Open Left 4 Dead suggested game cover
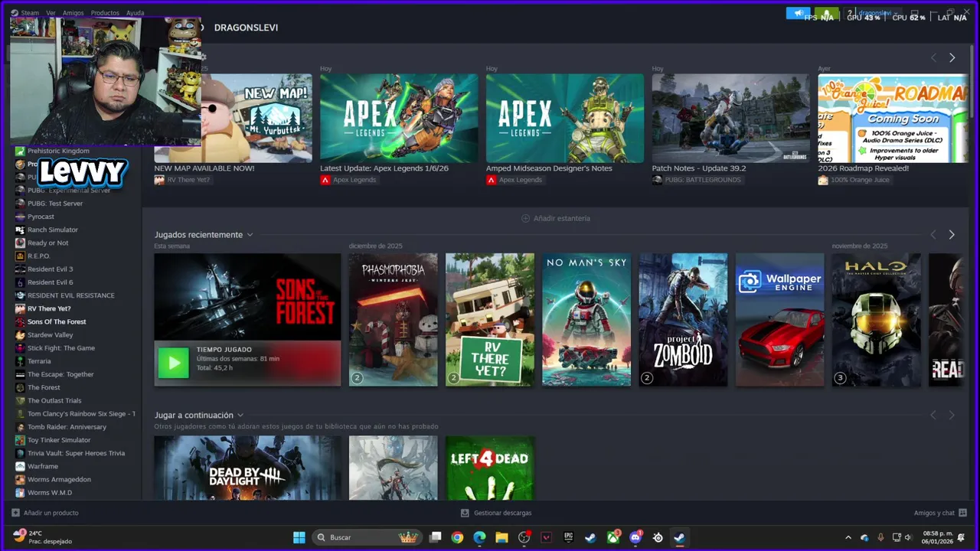The image size is (980, 551). pos(490,468)
